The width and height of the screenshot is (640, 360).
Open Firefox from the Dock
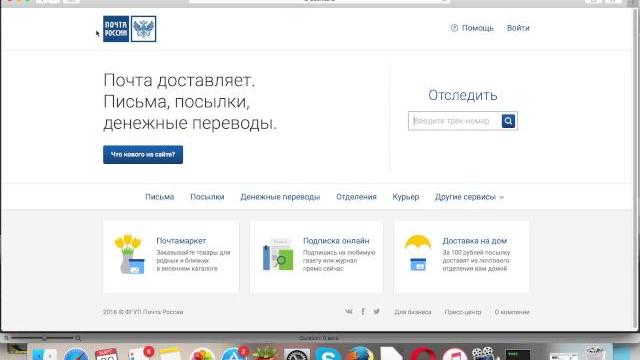pos(360,354)
